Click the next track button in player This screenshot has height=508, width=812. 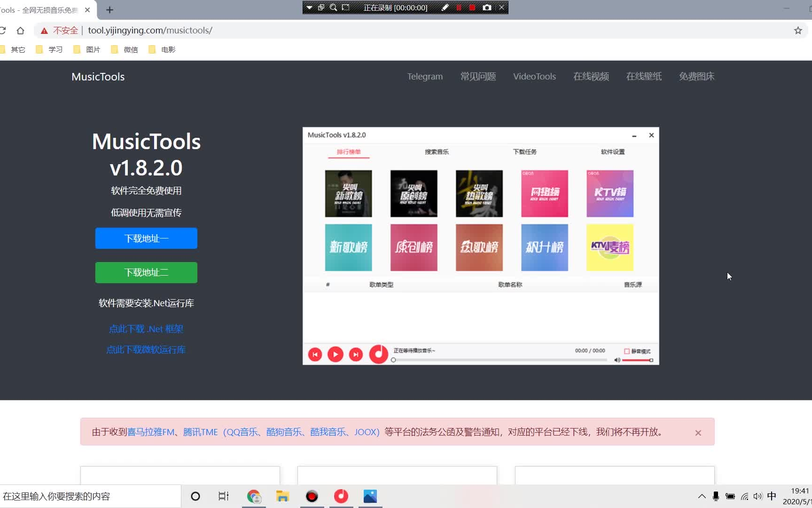click(x=356, y=354)
